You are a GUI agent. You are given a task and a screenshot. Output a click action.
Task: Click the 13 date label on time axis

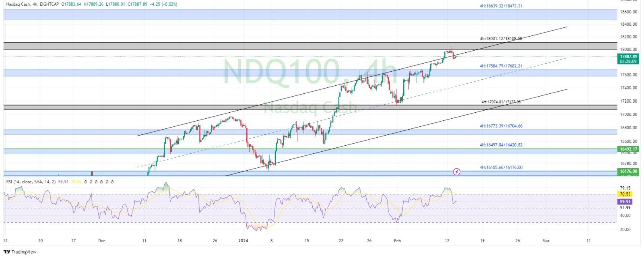(x=5, y=241)
